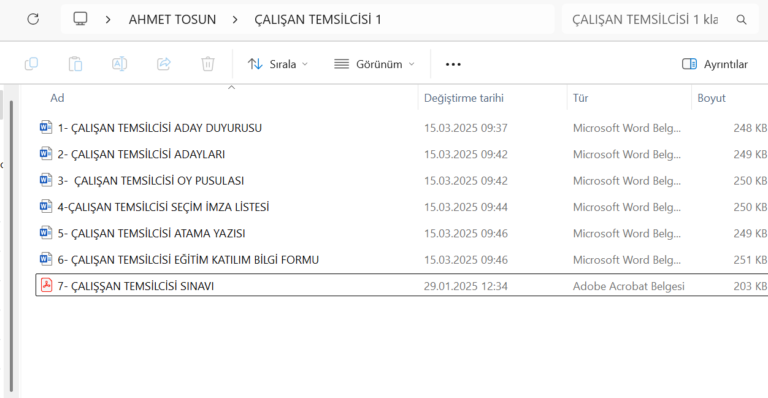Screen dimensions: 768x398
Task: Select the 1- ÇALIŞAN TEMSİLCİSİ ADAY DUYURUSU file
Action: tap(402, 128)
